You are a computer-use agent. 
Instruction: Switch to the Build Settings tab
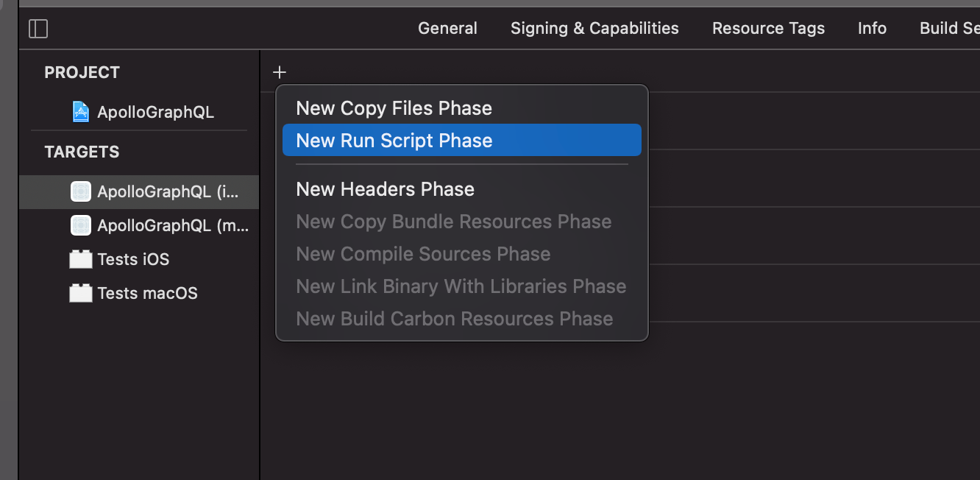click(949, 29)
